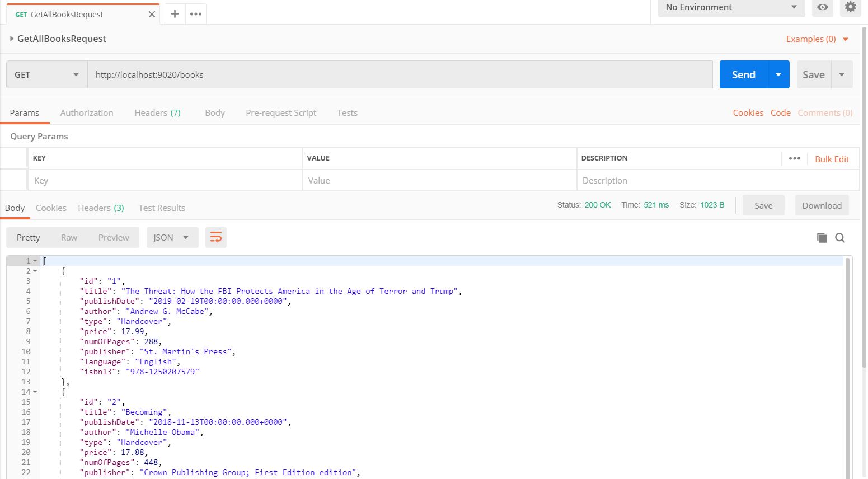
Task: Click the tab options ellipsis icon
Action: 195,14
